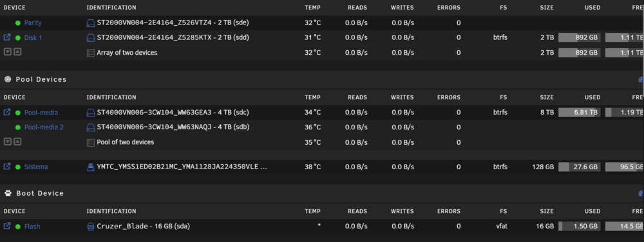Open the Pool-media device link

click(x=41, y=113)
